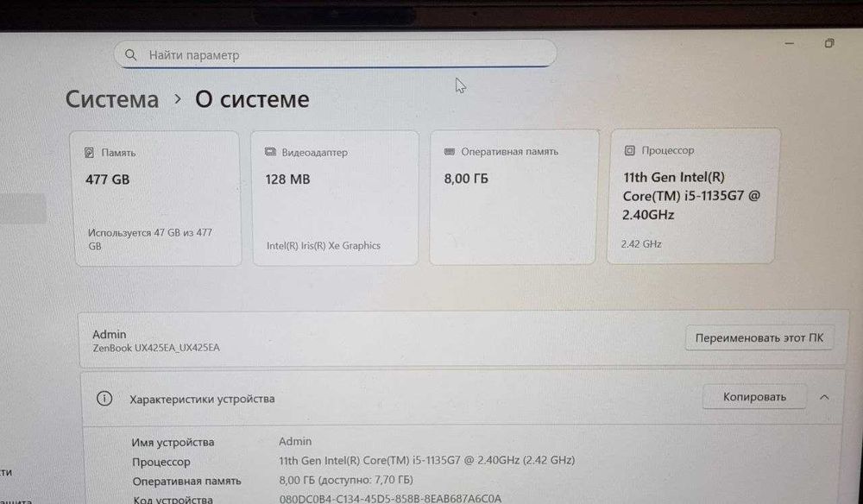Image resolution: width=863 pixels, height=504 pixels.
Task: Restore the window with maximize icon
Action: [828, 43]
